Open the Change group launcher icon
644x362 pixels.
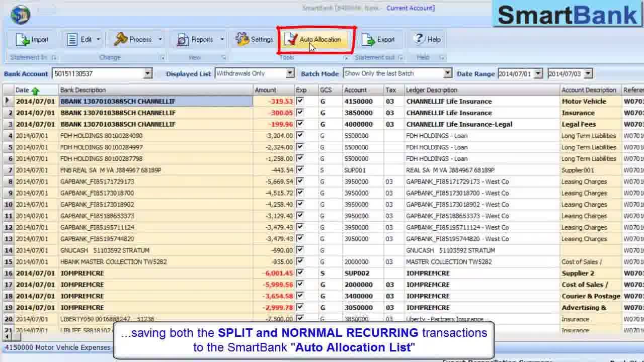click(163, 58)
